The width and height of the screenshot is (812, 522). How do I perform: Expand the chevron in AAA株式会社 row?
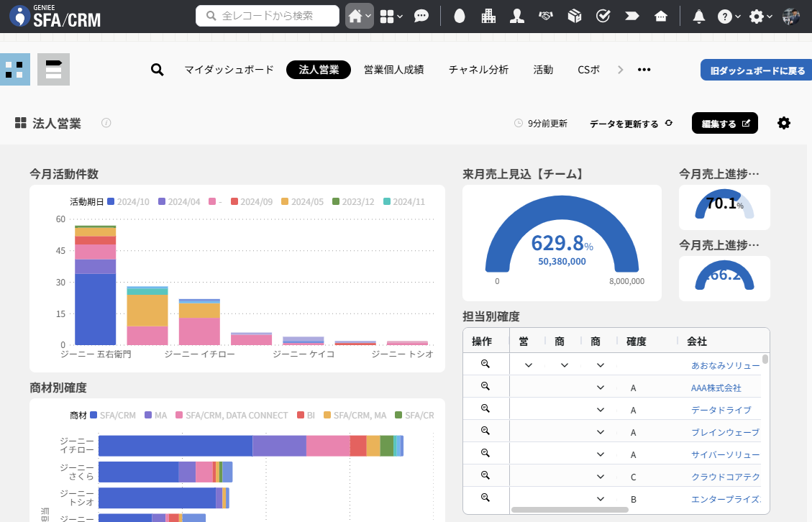pyautogui.click(x=601, y=388)
